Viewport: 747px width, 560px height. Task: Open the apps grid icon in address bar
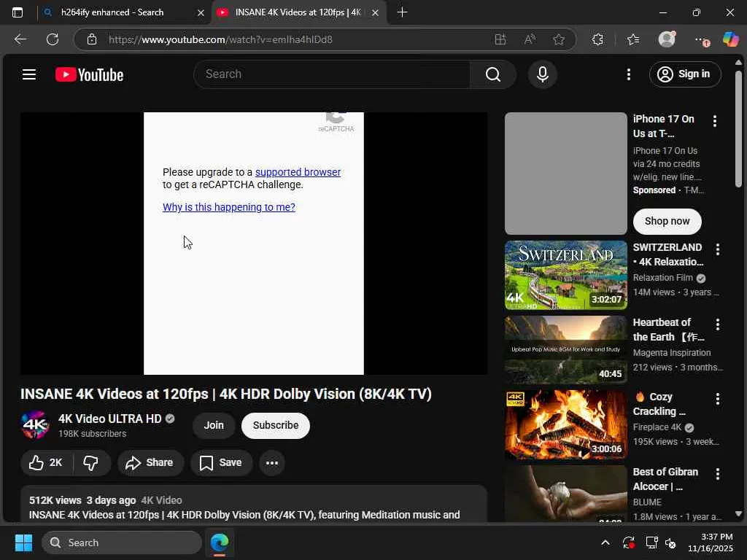coord(500,39)
